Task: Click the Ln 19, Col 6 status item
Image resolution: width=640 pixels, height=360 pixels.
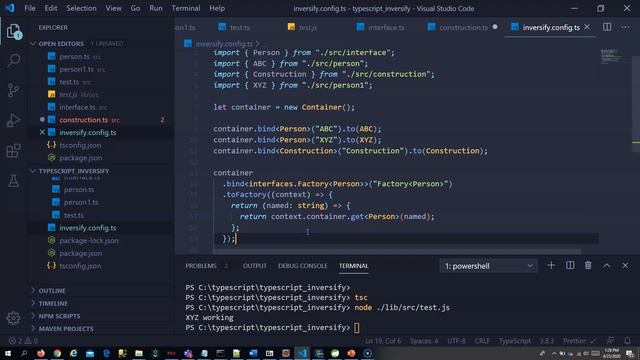Action: tap(383, 341)
